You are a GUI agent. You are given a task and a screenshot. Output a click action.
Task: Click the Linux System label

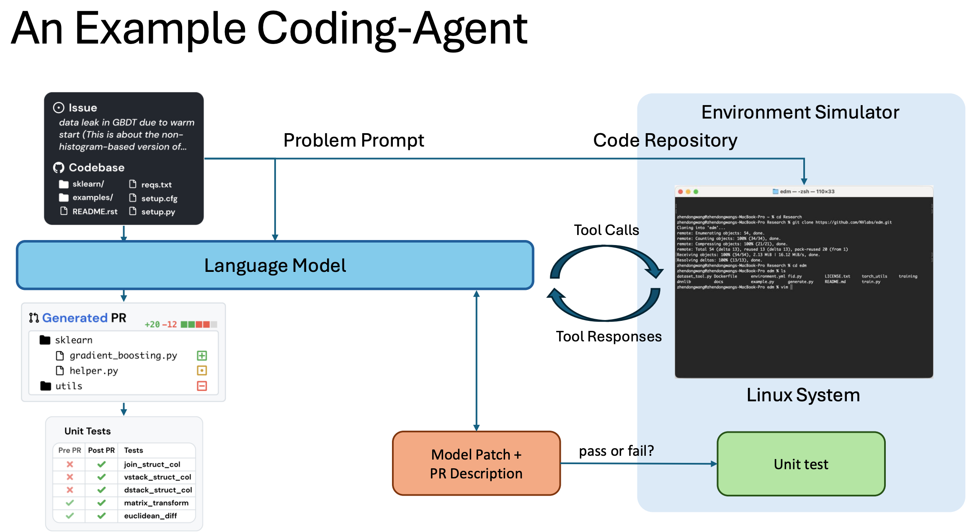coord(803,395)
